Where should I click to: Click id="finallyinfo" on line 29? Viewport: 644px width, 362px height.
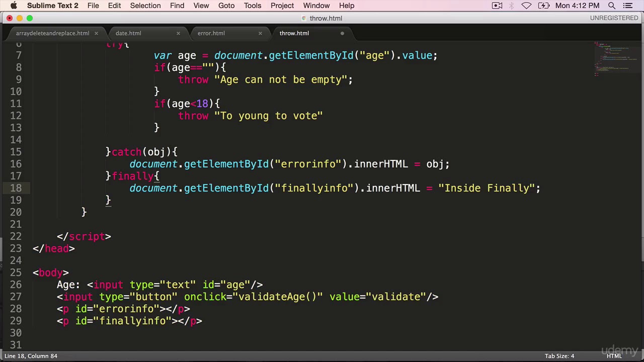coord(123,321)
